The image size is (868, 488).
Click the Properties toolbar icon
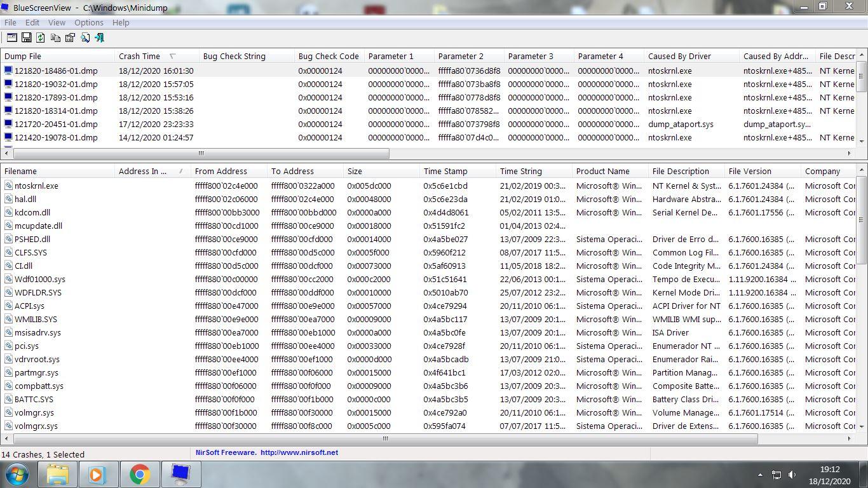point(70,38)
